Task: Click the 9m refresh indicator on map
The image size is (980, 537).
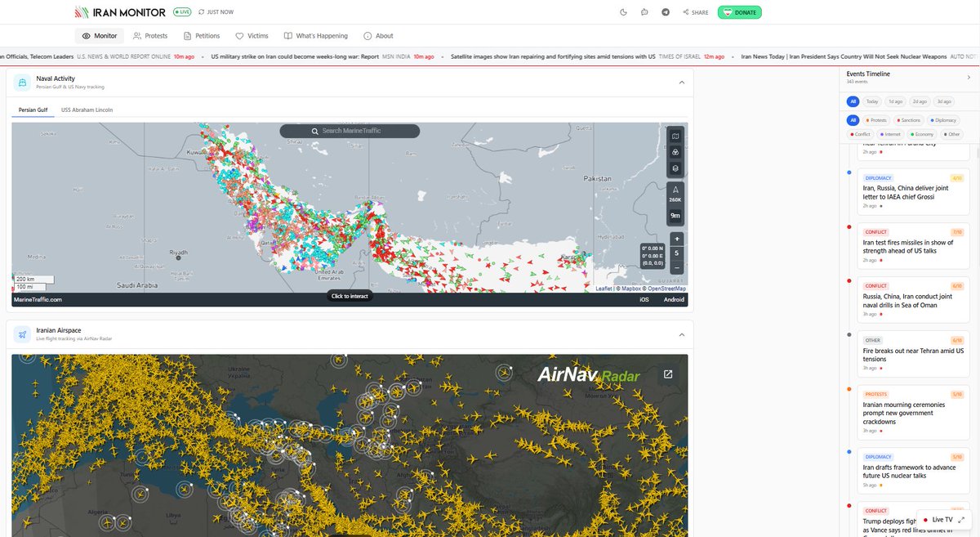Action: coord(675,216)
